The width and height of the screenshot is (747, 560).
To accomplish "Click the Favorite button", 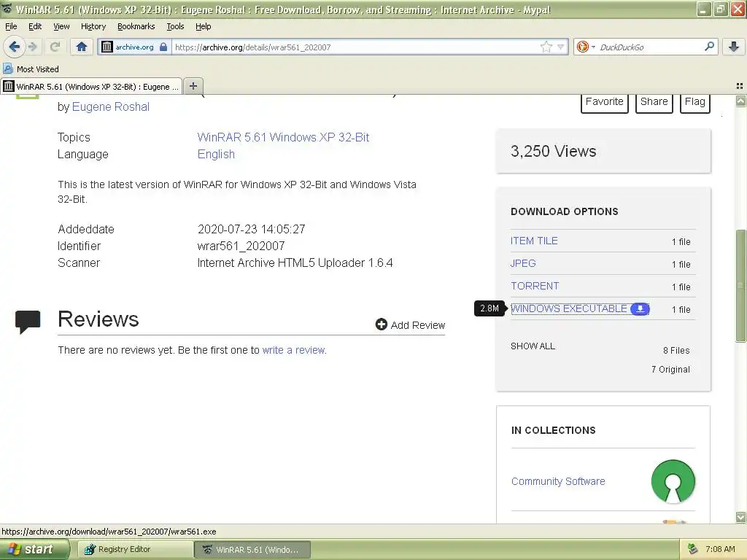I will (x=605, y=103).
